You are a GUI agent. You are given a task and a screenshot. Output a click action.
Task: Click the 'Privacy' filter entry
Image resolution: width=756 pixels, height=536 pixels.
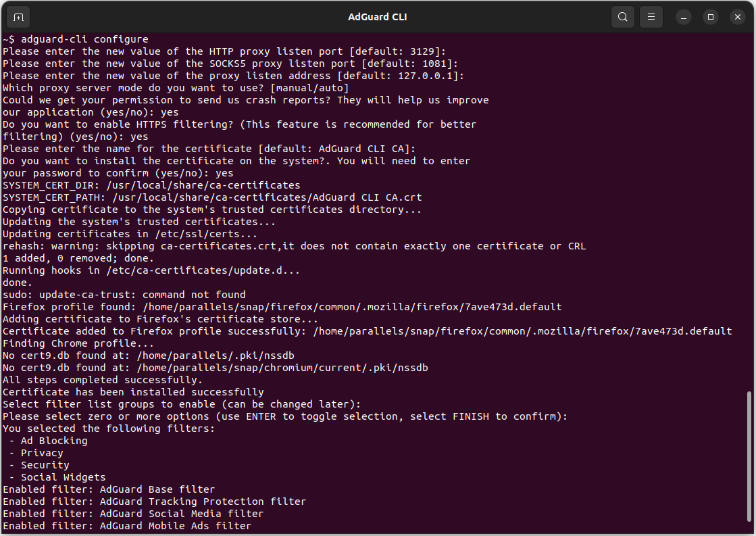tap(42, 453)
